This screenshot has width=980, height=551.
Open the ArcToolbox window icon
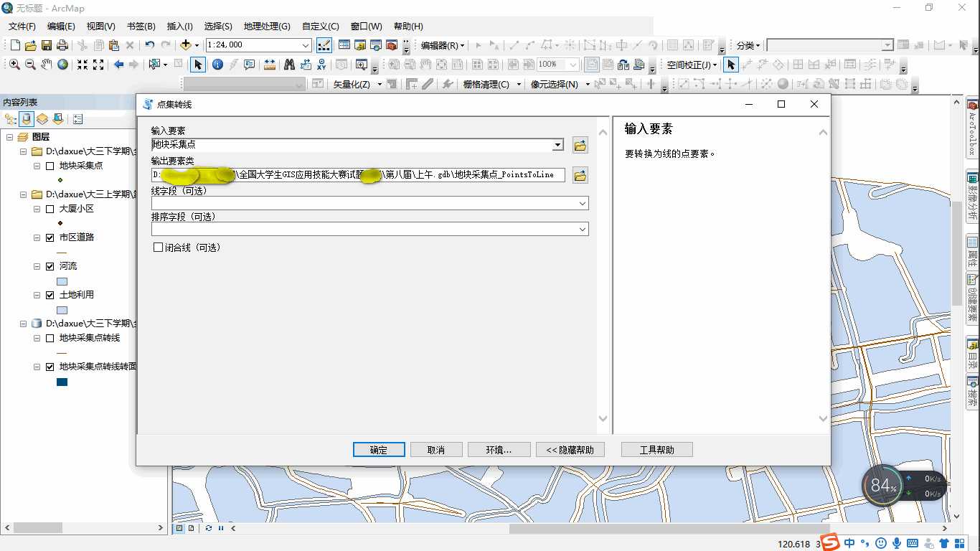392,45
